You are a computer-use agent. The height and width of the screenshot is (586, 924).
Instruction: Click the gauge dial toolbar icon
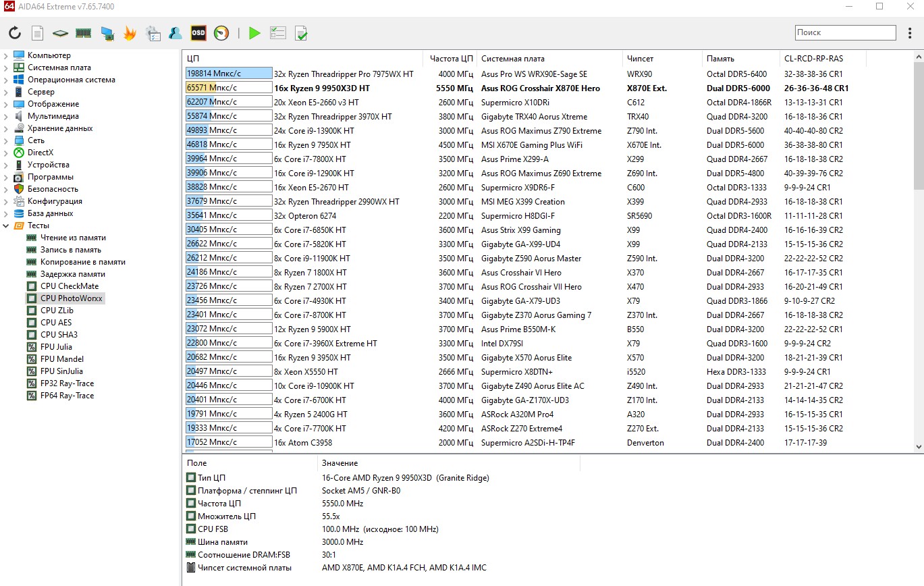click(221, 32)
